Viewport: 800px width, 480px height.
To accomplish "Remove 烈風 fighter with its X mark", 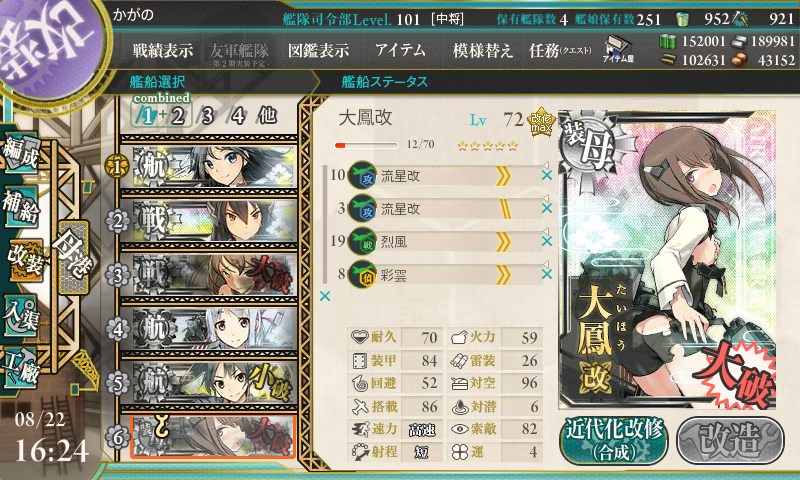I will click(x=546, y=241).
